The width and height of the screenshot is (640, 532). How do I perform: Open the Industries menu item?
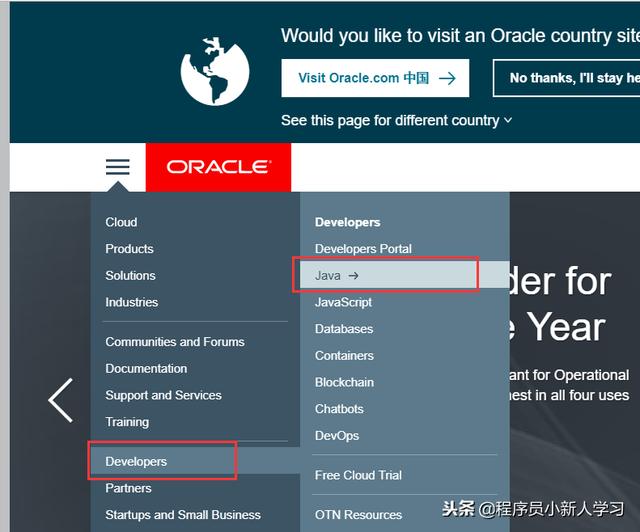[x=131, y=302]
